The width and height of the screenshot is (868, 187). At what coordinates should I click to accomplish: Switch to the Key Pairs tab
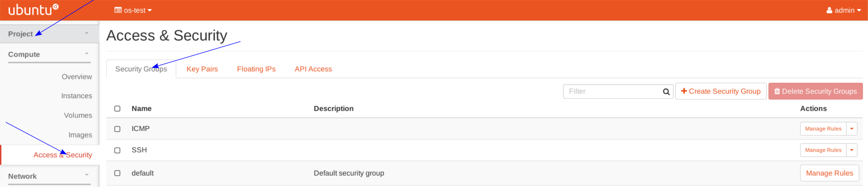[202, 69]
